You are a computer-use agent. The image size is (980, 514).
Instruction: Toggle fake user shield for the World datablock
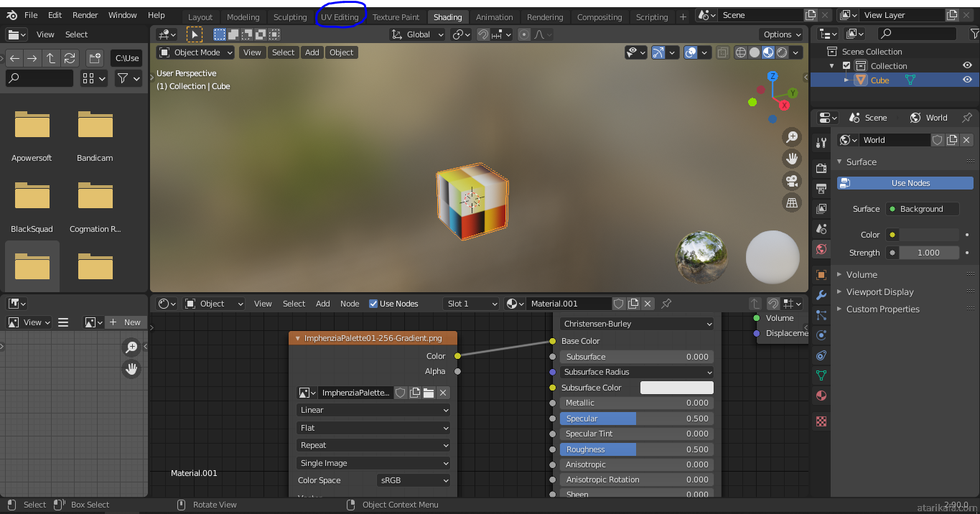[938, 140]
